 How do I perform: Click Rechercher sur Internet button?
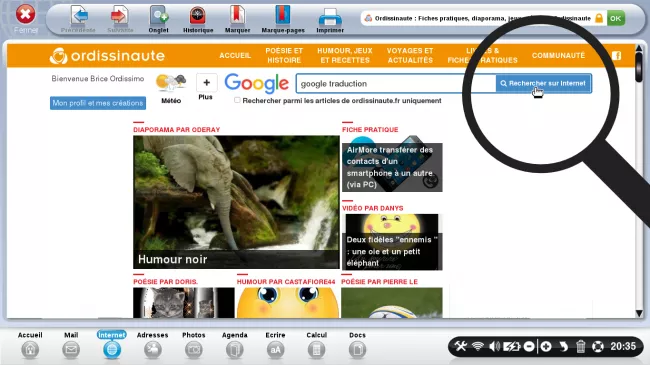coord(543,83)
